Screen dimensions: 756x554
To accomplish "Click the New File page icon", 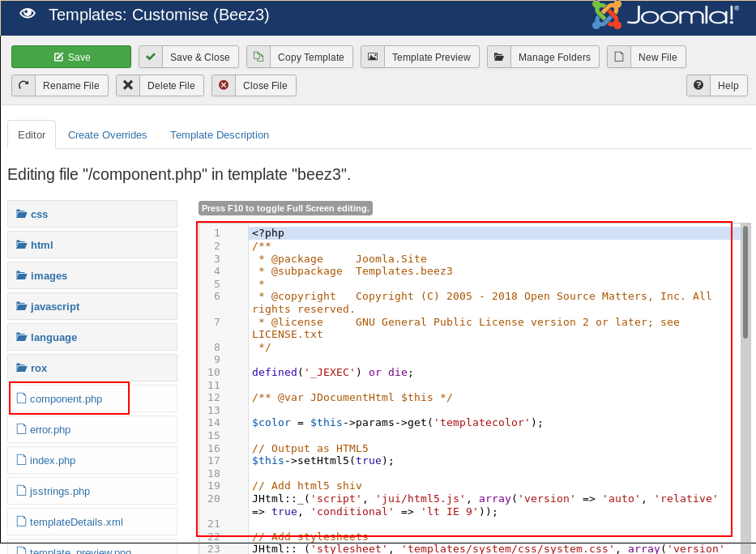I will click(x=619, y=57).
